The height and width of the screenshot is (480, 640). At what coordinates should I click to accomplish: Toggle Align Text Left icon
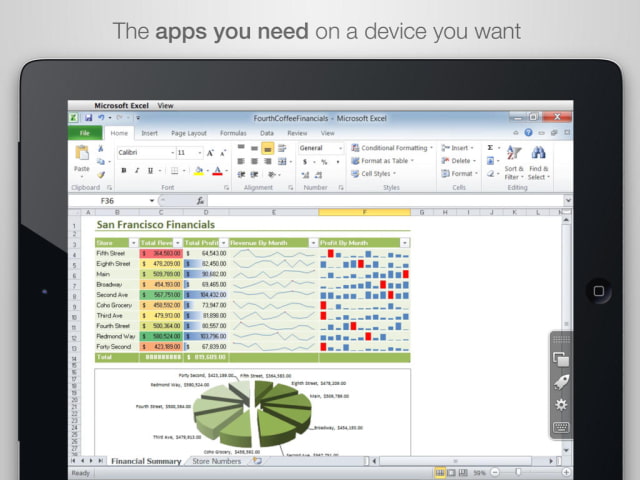tap(241, 162)
